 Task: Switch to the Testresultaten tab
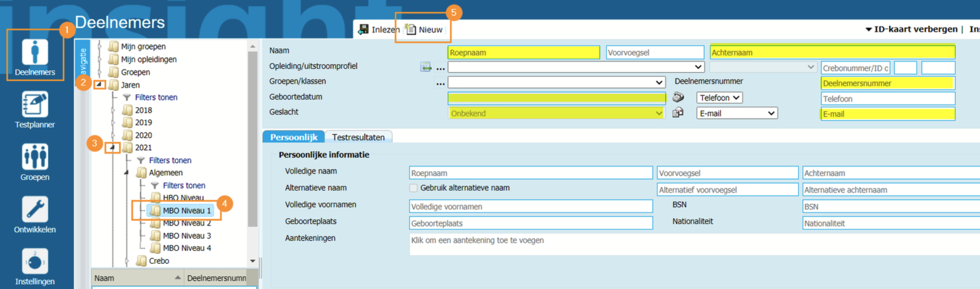(x=358, y=137)
